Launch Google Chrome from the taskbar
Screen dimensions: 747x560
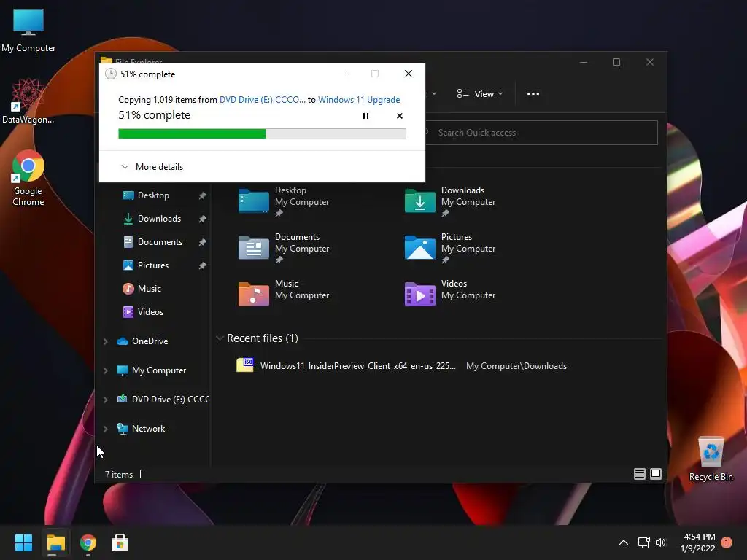tap(88, 542)
